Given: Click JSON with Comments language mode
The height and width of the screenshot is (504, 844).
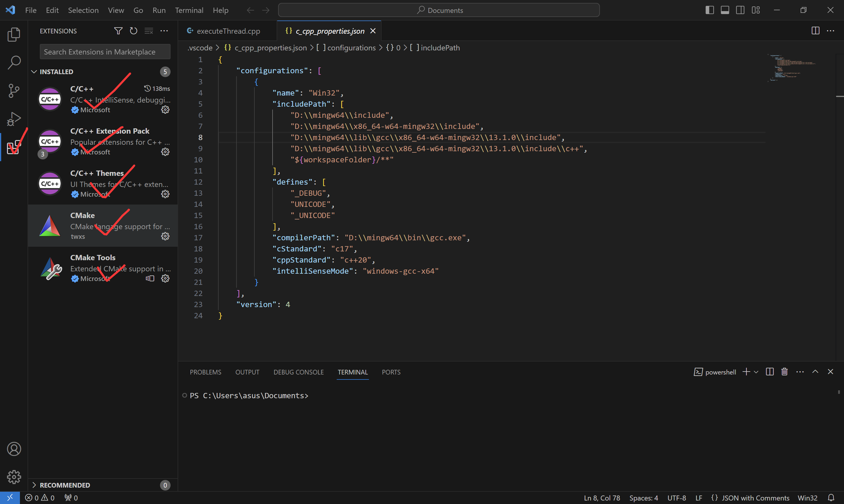Looking at the screenshot, I should [755, 498].
